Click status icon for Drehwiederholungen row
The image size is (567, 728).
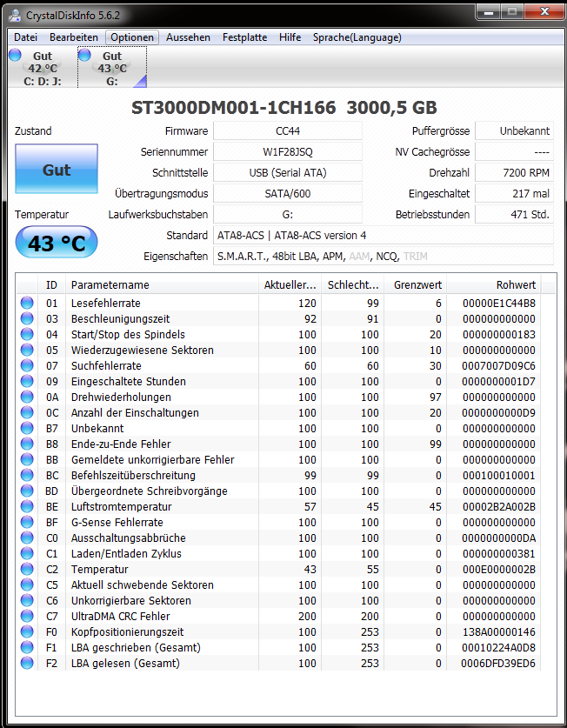coord(27,397)
